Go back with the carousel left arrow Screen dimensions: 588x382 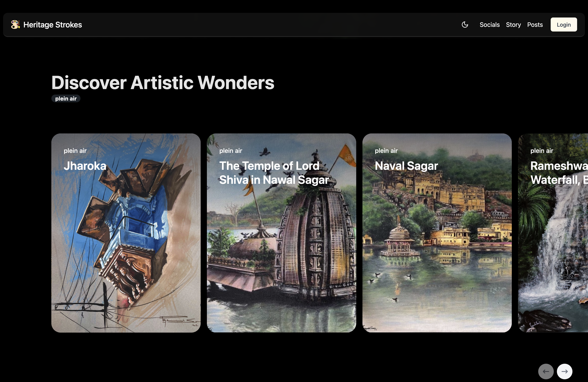coord(546,371)
